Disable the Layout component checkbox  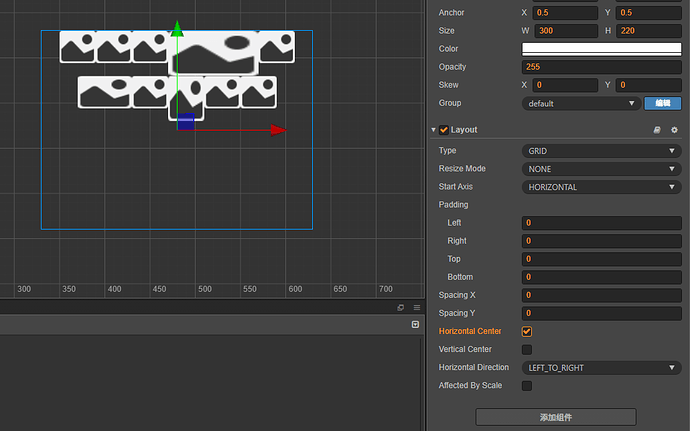tap(444, 130)
